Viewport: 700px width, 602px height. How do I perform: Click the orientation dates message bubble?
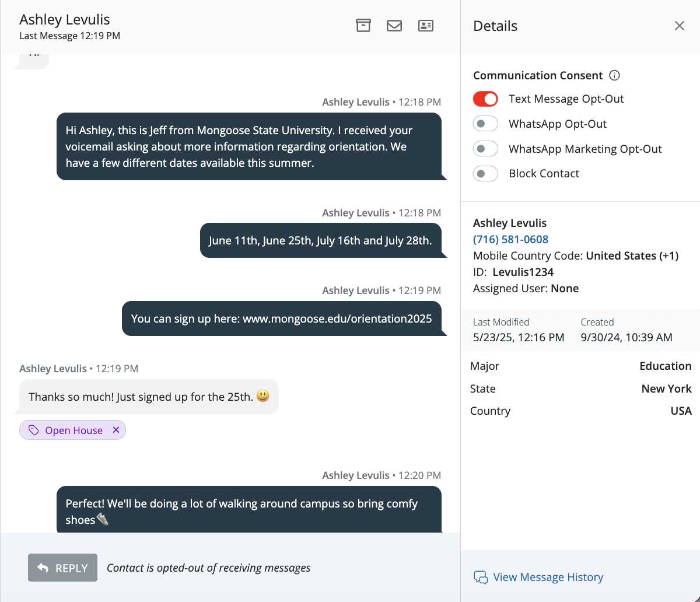(320, 240)
